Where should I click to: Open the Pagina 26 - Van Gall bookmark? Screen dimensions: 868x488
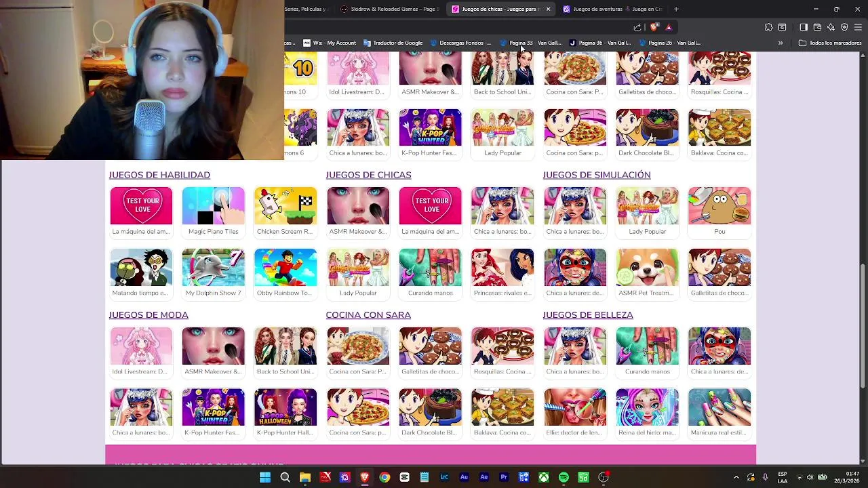[x=670, y=43]
